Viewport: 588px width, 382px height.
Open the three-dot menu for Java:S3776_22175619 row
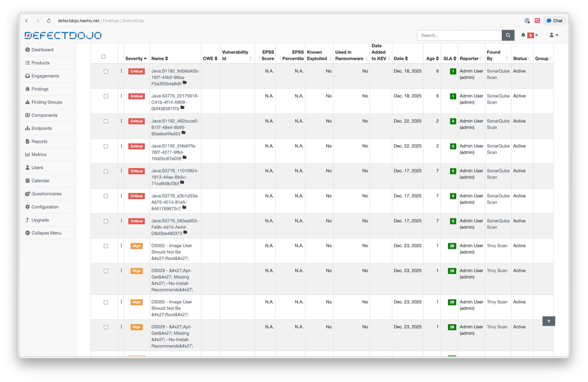(x=121, y=96)
